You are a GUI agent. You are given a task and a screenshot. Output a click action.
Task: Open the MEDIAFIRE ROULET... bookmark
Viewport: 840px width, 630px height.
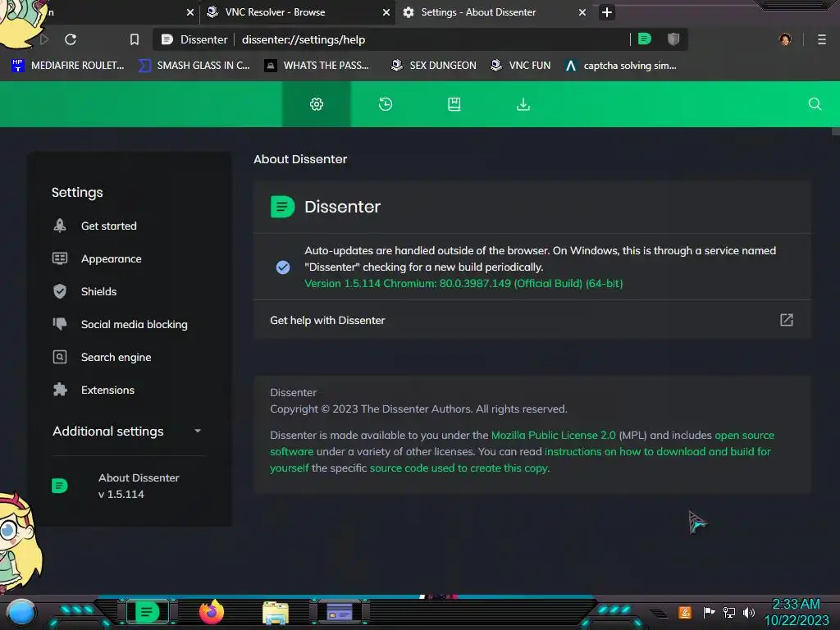tap(68, 66)
